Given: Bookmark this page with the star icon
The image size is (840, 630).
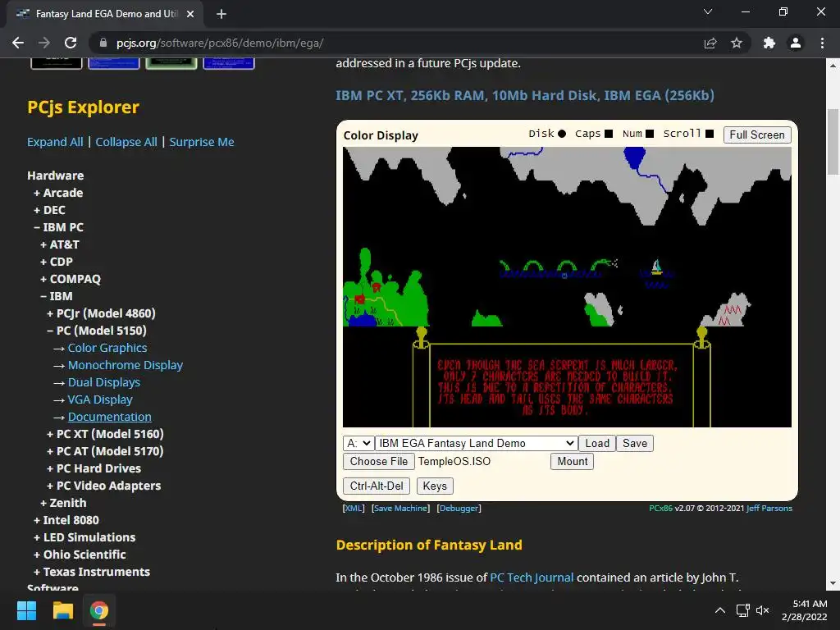Looking at the screenshot, I should [x=737, y=43].
